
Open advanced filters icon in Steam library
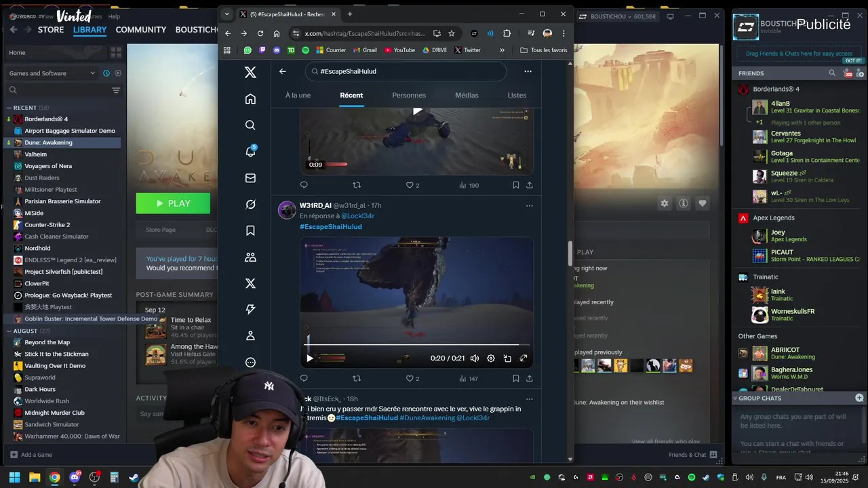[116, 90]
